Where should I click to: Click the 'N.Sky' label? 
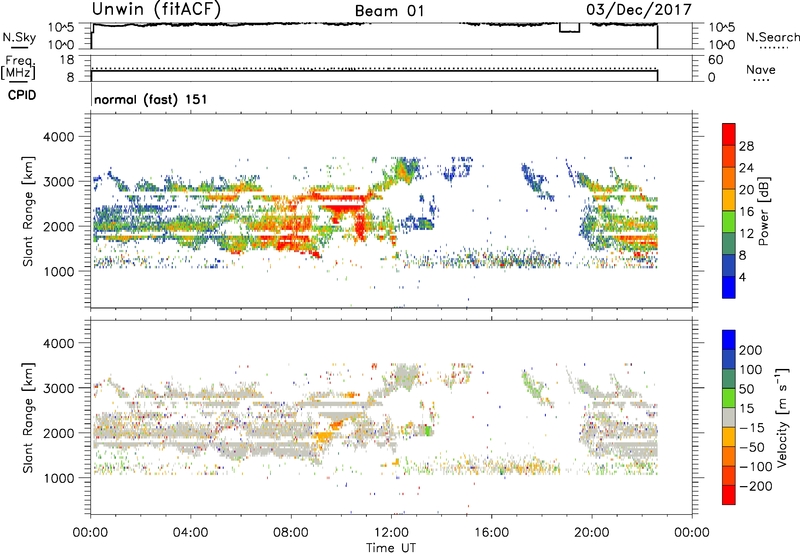click(x=19, y=37)
